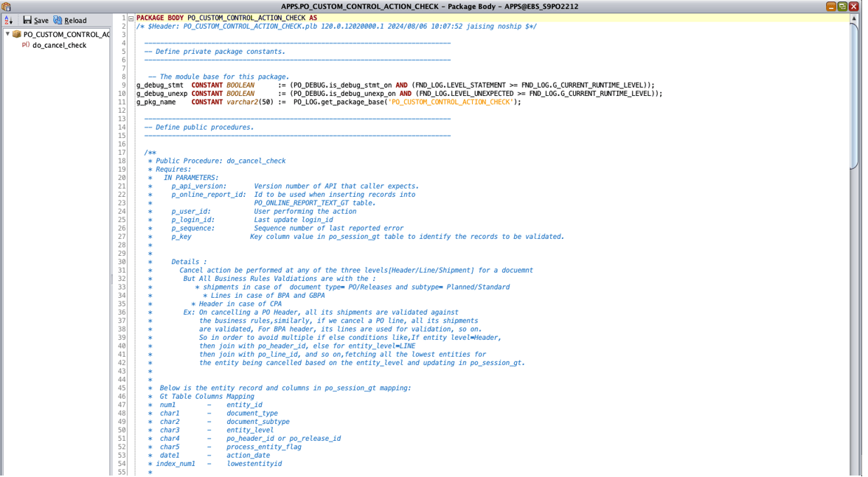Click '-- Define public procedures.' comment
The height and width of the screenshot is (477, 868).
pos(198,128)
